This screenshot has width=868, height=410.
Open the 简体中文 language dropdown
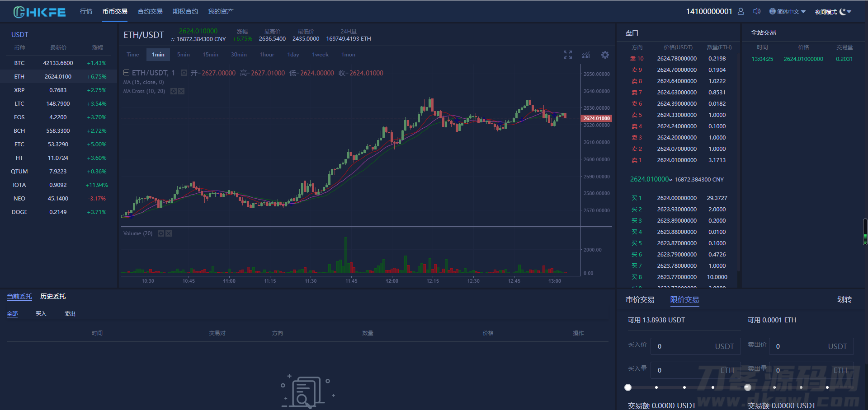pos(788,12)
